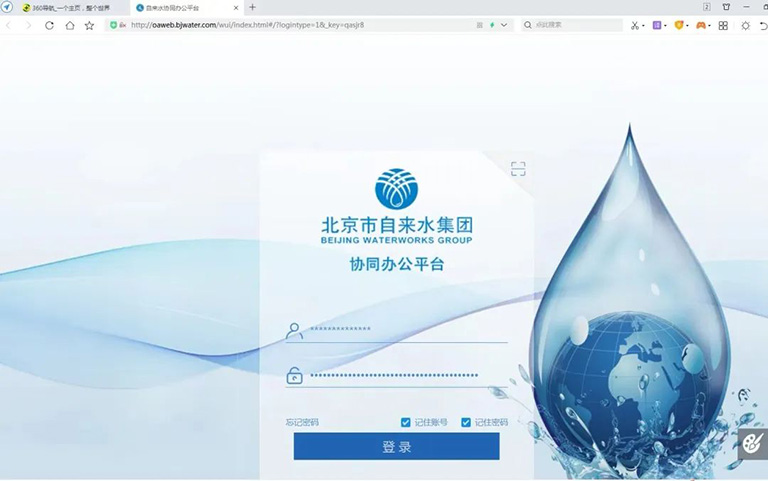Switch to the 360导航 tab
The image size is (768, 481).
click(72, 8)
